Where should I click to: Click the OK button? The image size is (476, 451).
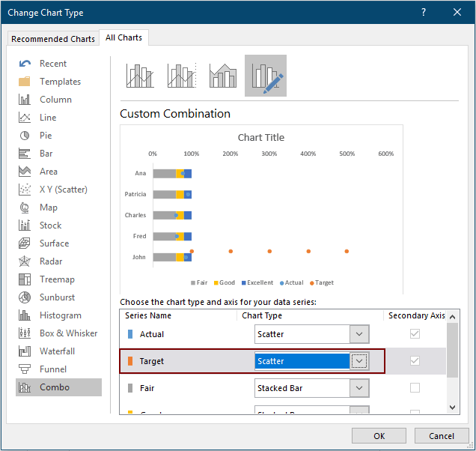pyautogui.click(x=379, y=436)
